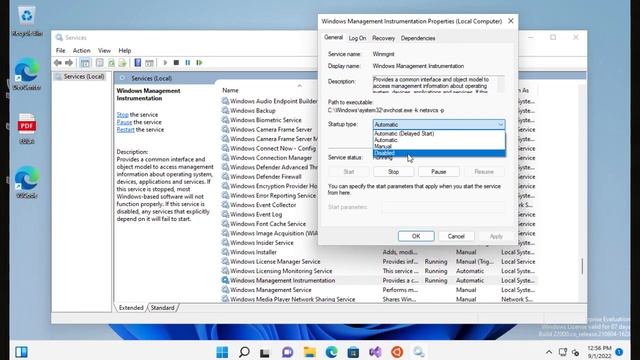The width and height of the screenshot is (640, 360).
Task: Open the Action menu in Services
Action: pos(81,51)
